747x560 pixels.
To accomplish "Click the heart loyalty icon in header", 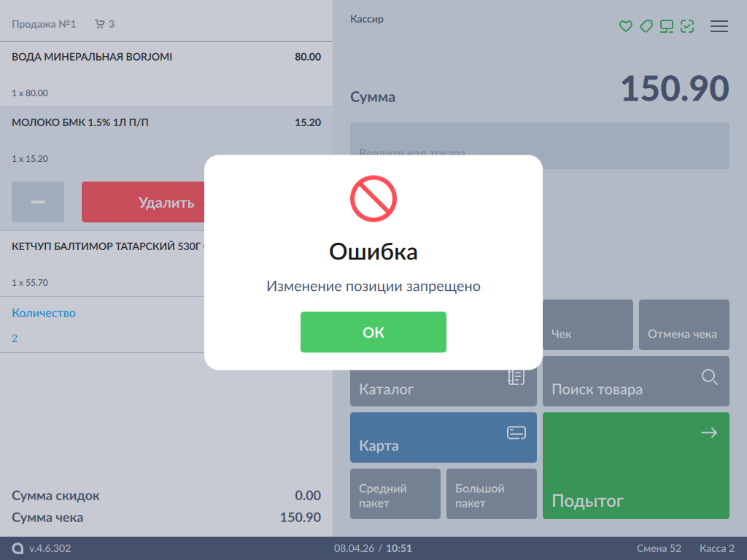I will tap(625, 26).
